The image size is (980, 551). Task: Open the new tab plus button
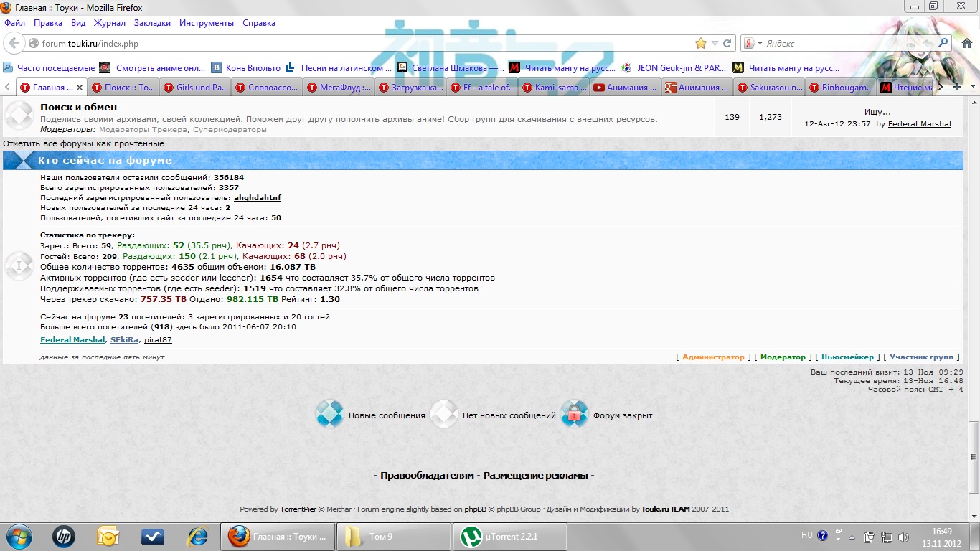point(956,87)
